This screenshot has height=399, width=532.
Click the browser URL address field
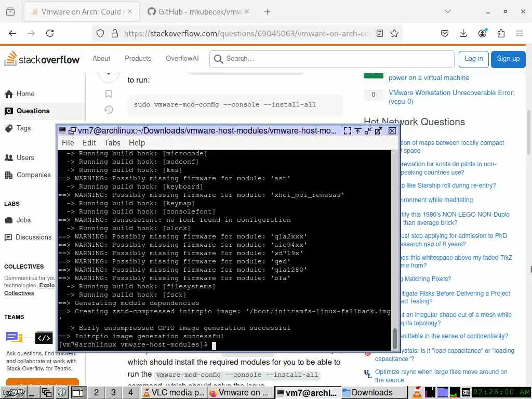click(246, 33)
